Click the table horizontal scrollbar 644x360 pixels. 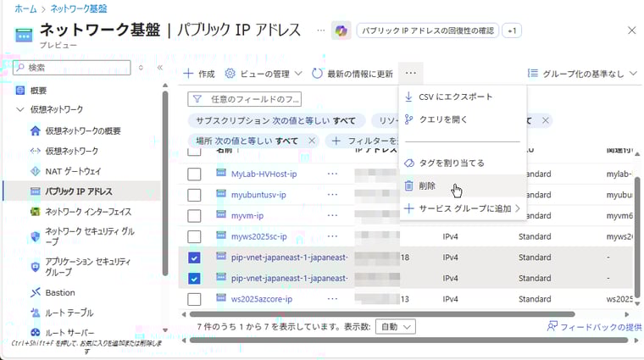[x=382, y=314]
